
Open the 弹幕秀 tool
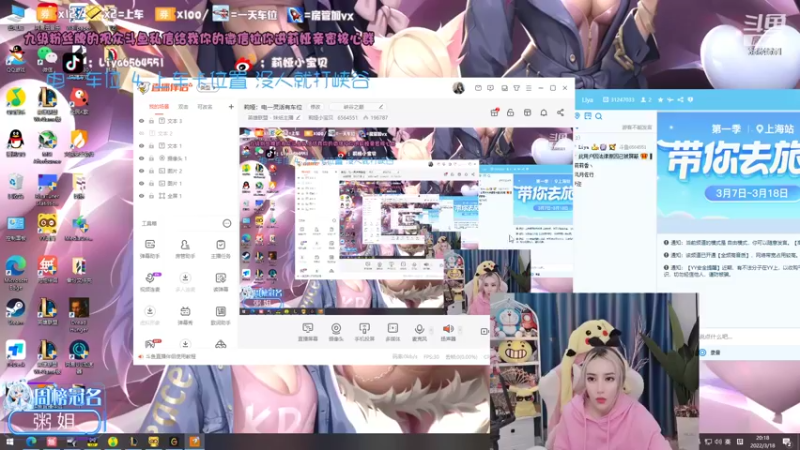coord(185,315)
